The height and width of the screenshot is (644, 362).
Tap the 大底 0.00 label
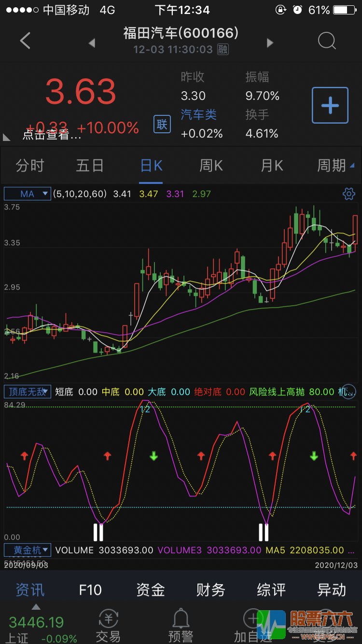click(x=169, y=392)
